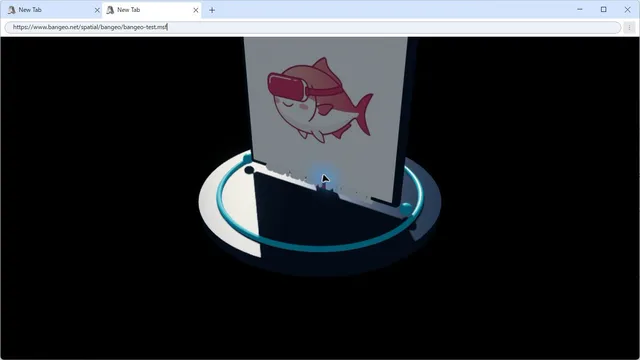Click the first tab's favicon icon
Viewport: 640px width, 360px height.
coord(11,10)
